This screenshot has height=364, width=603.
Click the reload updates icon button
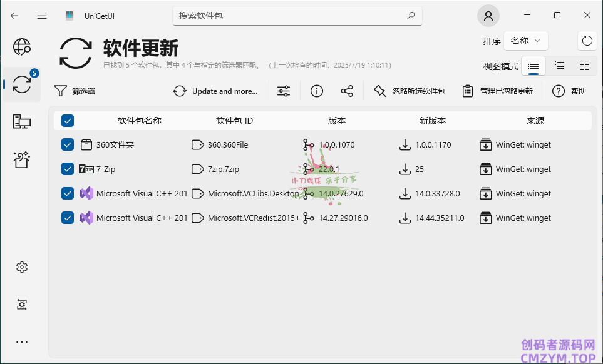(x=587, y=41)
